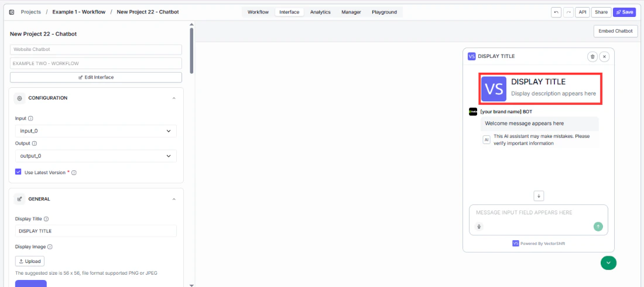The height and width of the screenshot is (287, 644).
Task: Click the AI badge icon in the disclaimer
Action: [x=487, y=140]
